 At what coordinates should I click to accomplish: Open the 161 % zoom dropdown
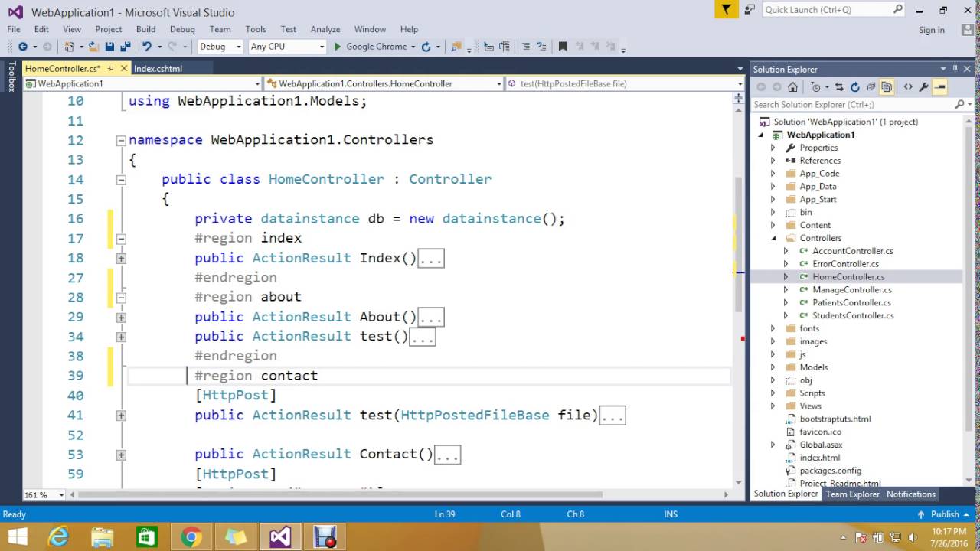[44, 495]
